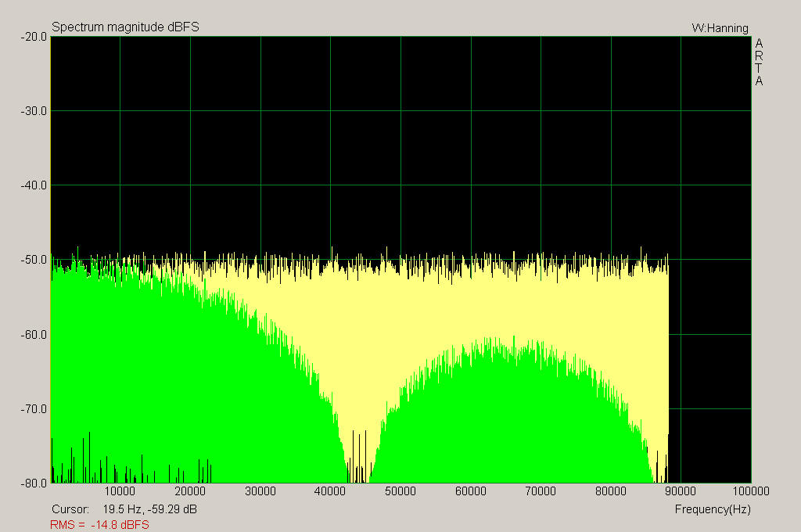Click the '-40.0' y-axis label

tap(34, 185)
